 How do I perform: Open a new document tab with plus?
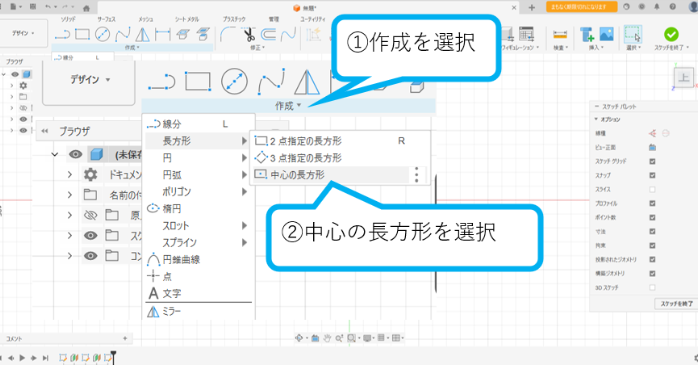[532, 7]
